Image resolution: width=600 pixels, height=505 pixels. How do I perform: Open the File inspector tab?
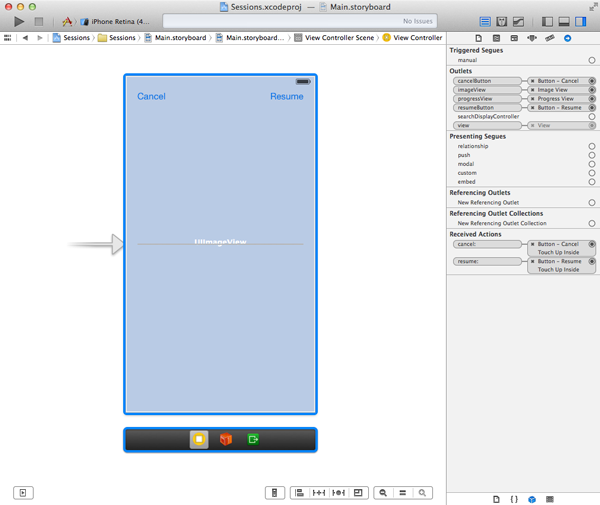click(478, 38)
